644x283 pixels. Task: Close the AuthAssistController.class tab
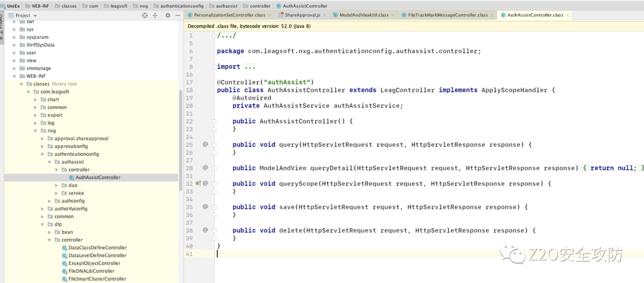[568, 15]
